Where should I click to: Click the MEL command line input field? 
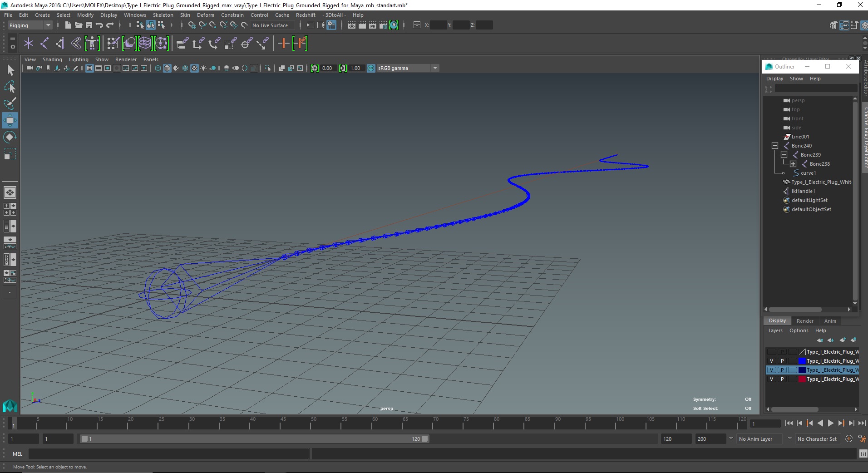pyautogui.click(x=168, y=453)
